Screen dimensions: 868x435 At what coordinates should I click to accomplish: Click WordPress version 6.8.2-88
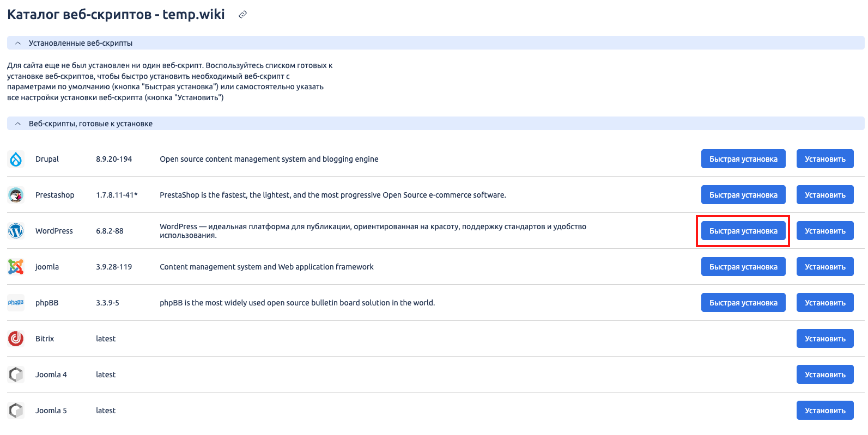(x=110, y=231)
